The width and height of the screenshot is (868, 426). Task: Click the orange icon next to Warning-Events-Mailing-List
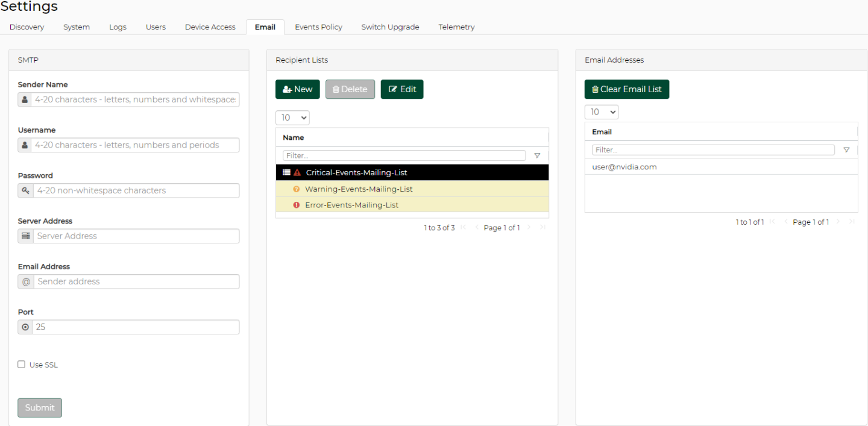[297, 189]
